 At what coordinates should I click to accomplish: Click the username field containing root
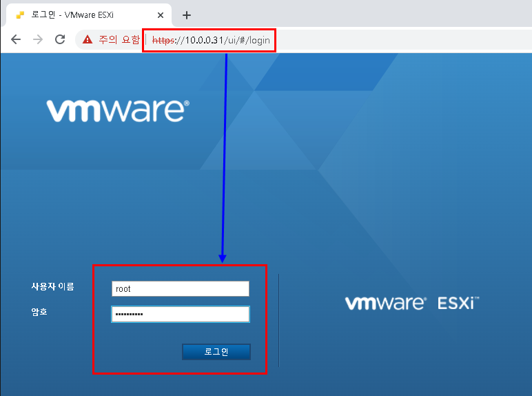181,288
